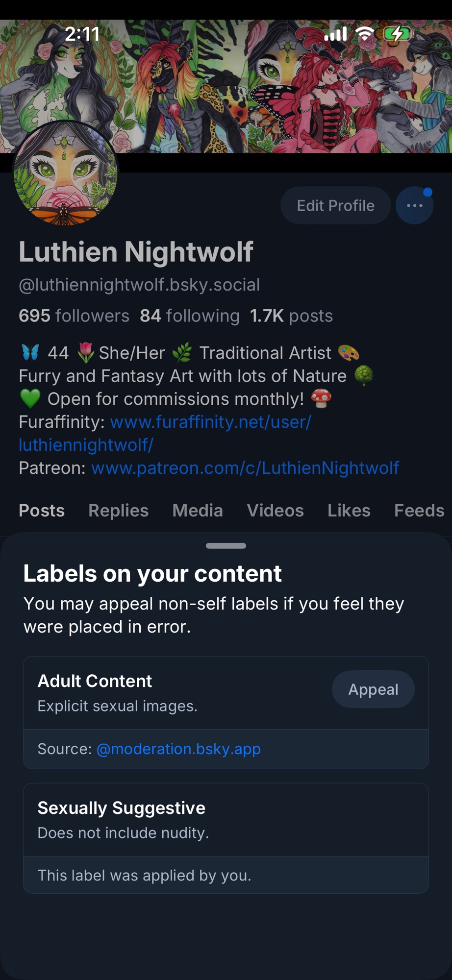Switch to the Media tab
Viewport: 452px width, 980px height.
pyautogui.click(x=198, y=511)
